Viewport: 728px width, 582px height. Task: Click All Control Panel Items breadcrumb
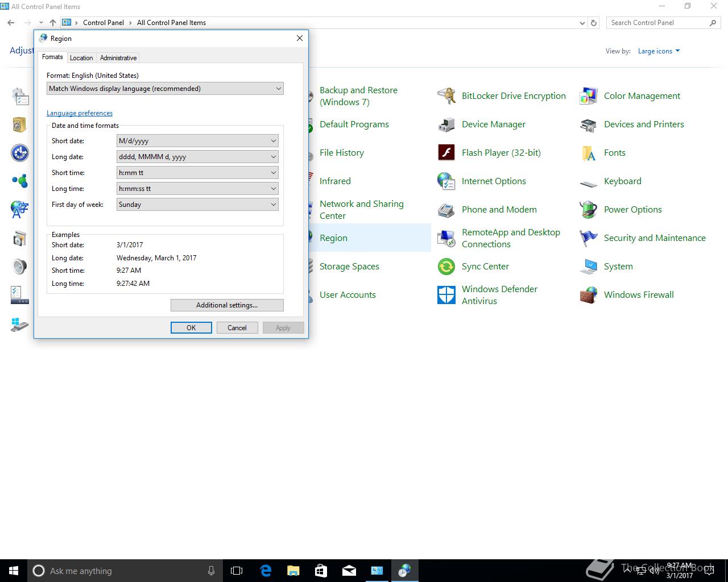171,23
